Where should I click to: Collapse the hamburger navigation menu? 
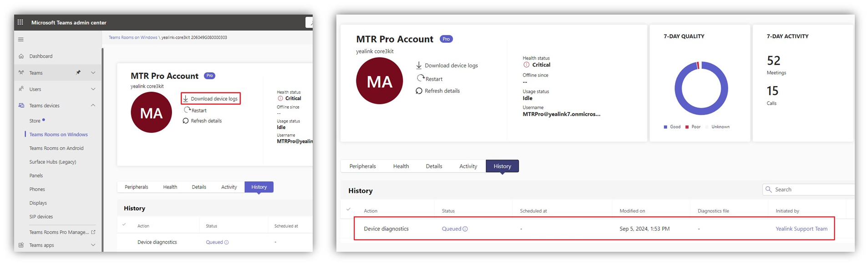pos(20,40)
